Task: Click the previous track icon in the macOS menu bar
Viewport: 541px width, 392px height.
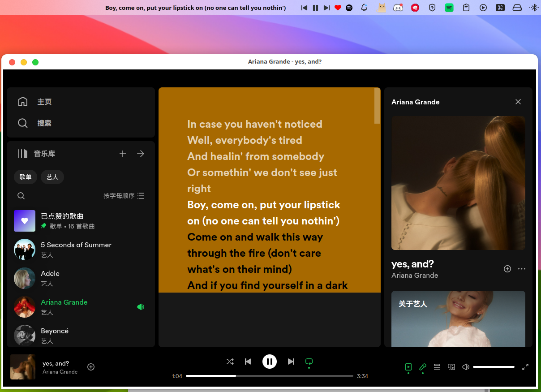Action: tap(305, 8)
